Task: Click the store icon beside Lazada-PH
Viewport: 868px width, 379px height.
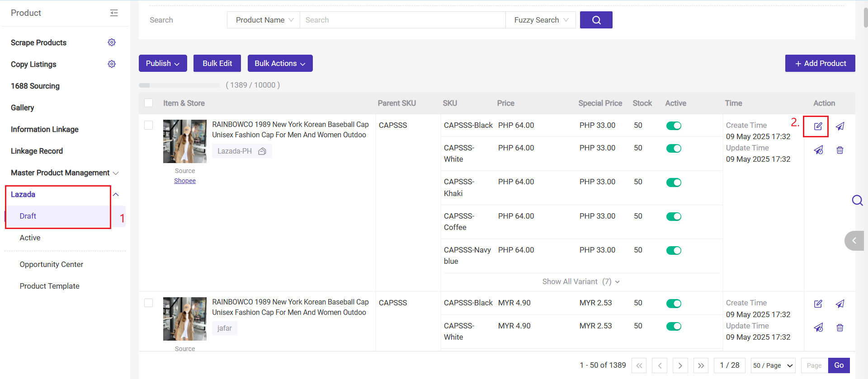Action: click(x=262, y=151)
